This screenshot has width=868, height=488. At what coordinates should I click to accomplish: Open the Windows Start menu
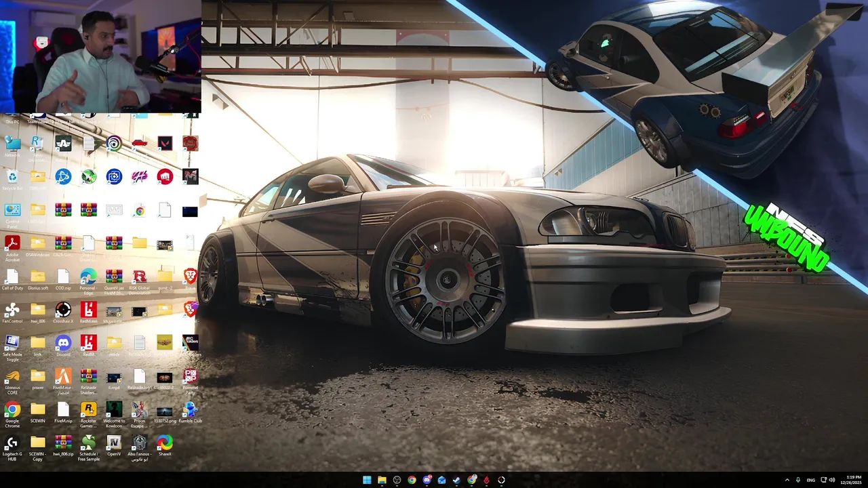367,480
